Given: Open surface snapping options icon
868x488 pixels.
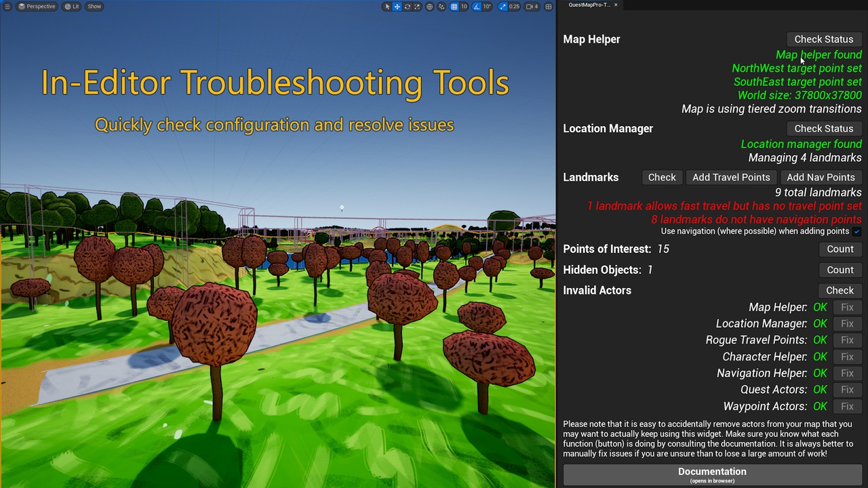Looking at the screenshot, I should pyautogui.click(x=441, y=7).
